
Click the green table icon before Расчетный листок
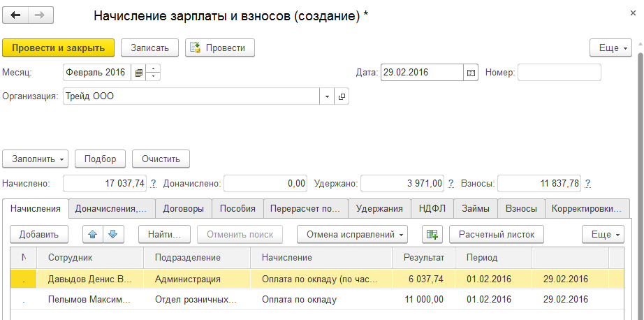coord(432,234)
